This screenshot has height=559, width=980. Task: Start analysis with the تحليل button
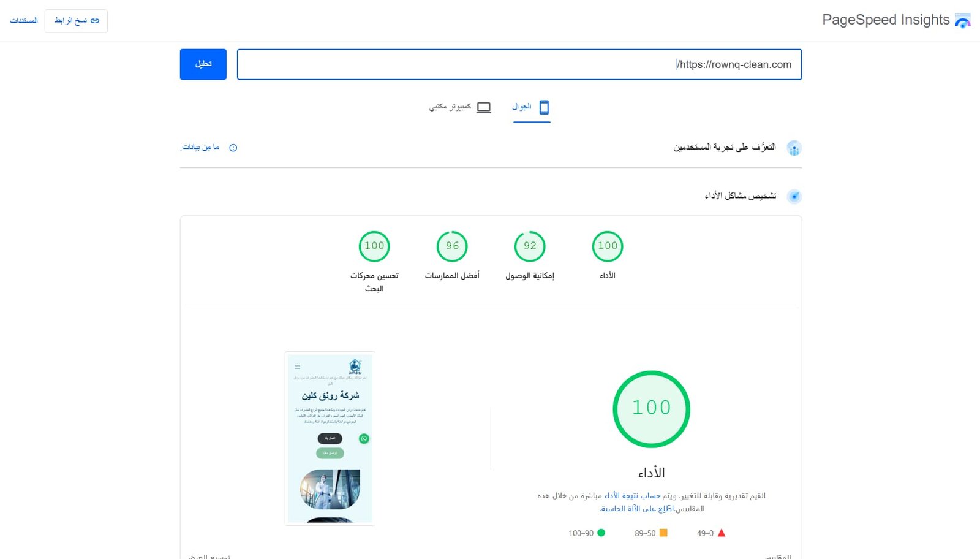point(203,64)
